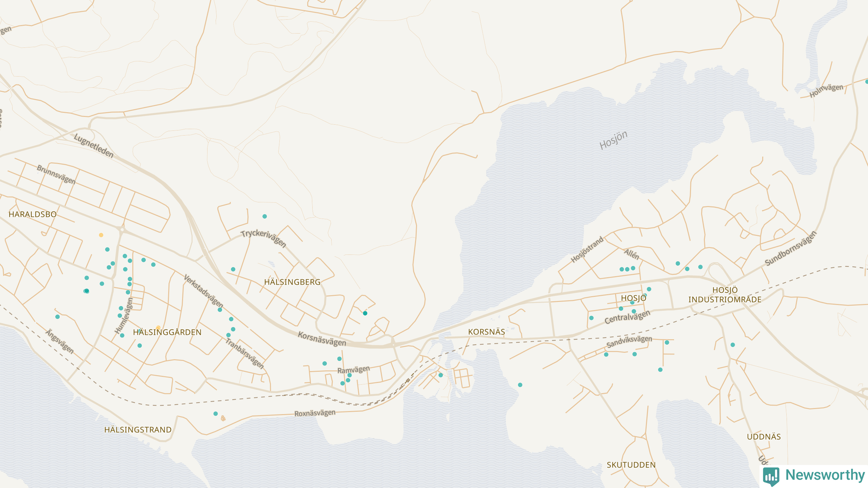868x488 pixels.
Task: Click the UDDNÄS area label
Action: (764, 437)
